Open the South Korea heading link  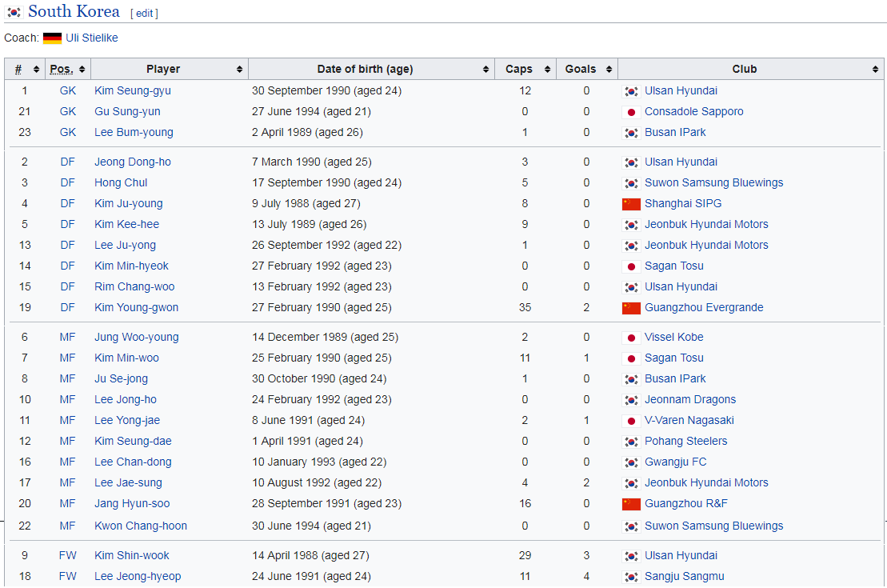pos(74,11)
